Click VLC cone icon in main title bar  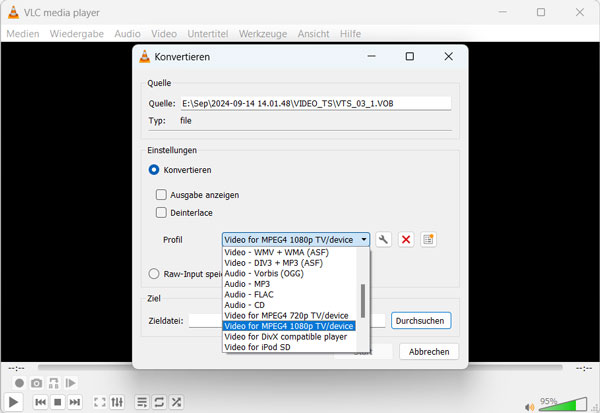(x=13, y=12)
